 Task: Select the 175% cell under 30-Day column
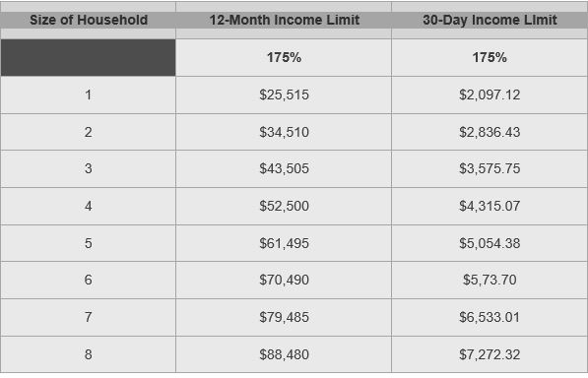490,58
